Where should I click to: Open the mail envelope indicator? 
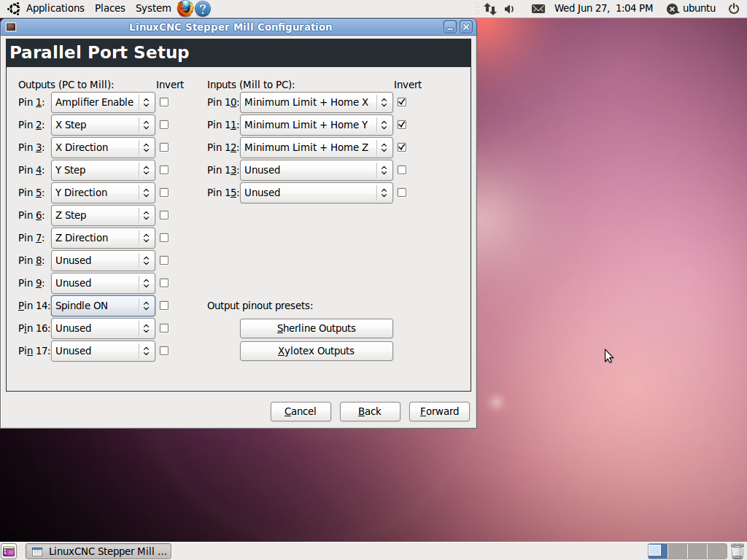tap(538, 9)
